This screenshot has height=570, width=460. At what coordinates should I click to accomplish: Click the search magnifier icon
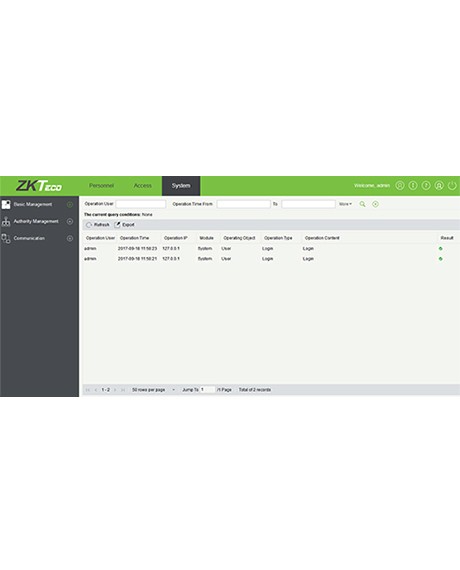pos(362,204)
